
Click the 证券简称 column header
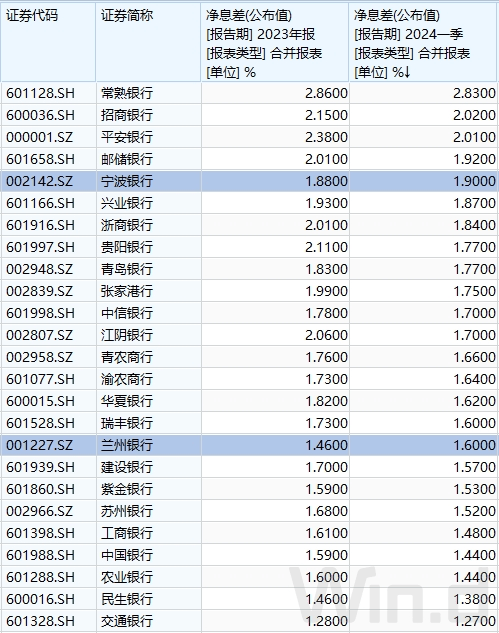[x=149, y=42]
